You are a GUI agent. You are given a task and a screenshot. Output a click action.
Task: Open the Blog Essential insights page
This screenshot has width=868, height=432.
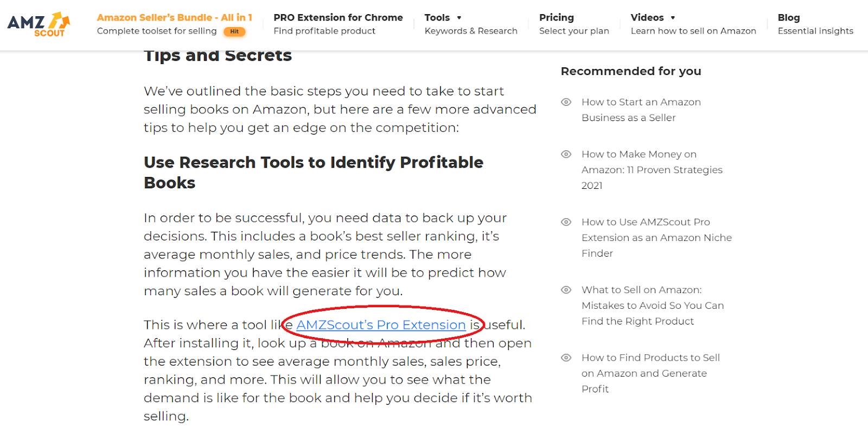[815, 24]
